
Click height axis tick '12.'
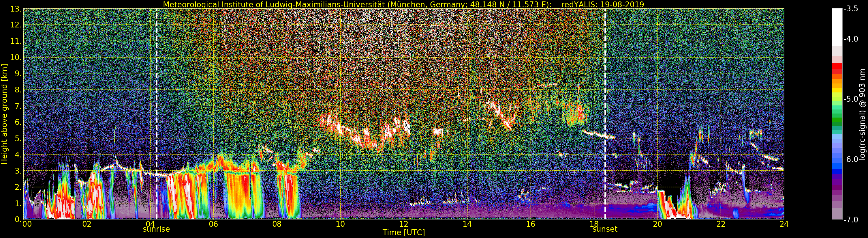point(16,25)
